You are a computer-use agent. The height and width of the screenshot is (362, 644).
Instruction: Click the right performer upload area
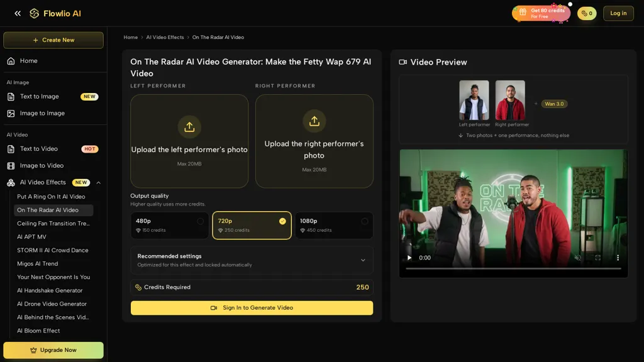coord(314,141)
